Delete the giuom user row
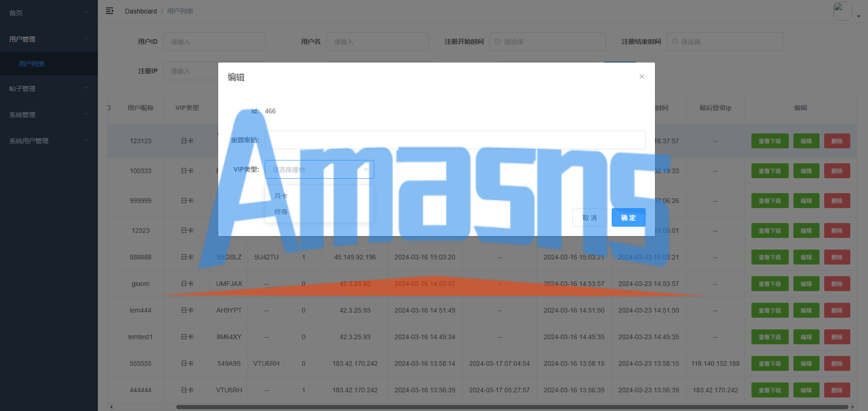The width and height of the screenshot is (868, 411). click(x=837, y=284)
